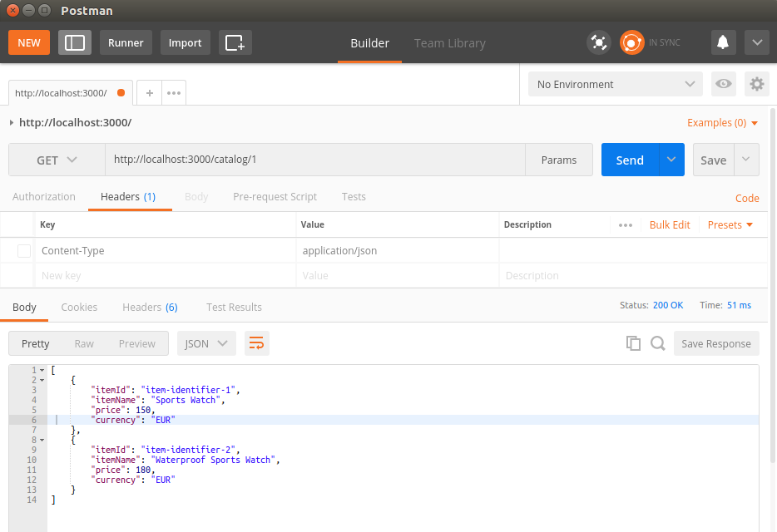777x532 pixels.
Task: Open environment quick look eye icon
Action: click(724, 84)
